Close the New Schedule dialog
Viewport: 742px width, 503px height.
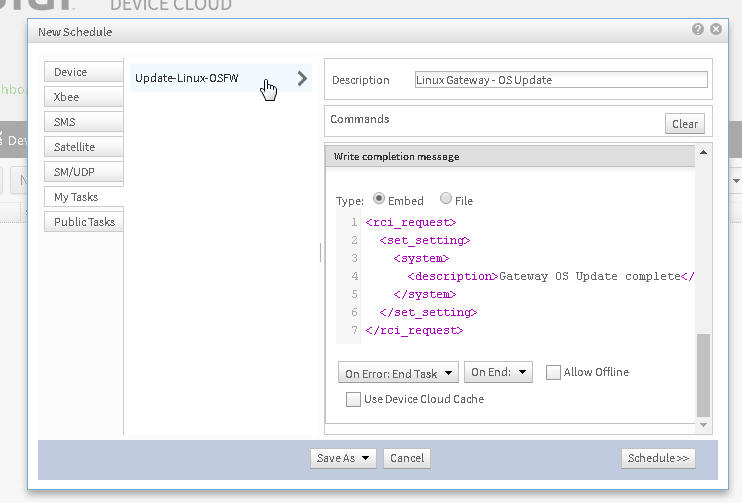click(x=716, y=30)
